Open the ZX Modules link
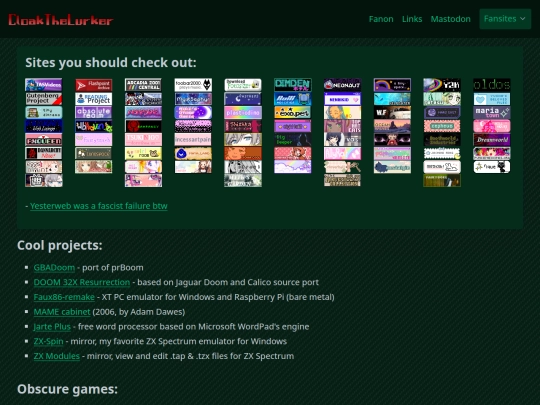The width and height of the screenshot is (540, 405). pos(56,356)
